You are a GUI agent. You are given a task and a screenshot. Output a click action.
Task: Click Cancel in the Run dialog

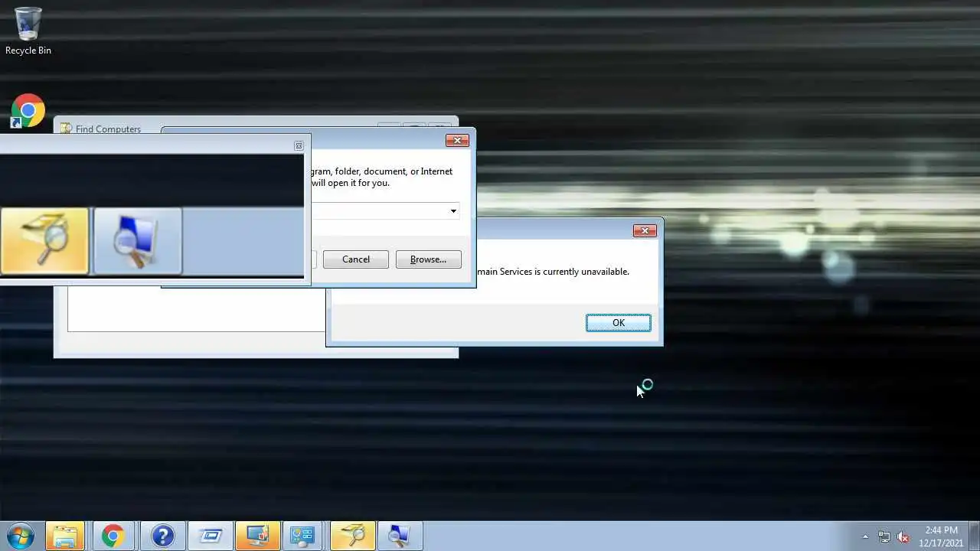(356, 259)
